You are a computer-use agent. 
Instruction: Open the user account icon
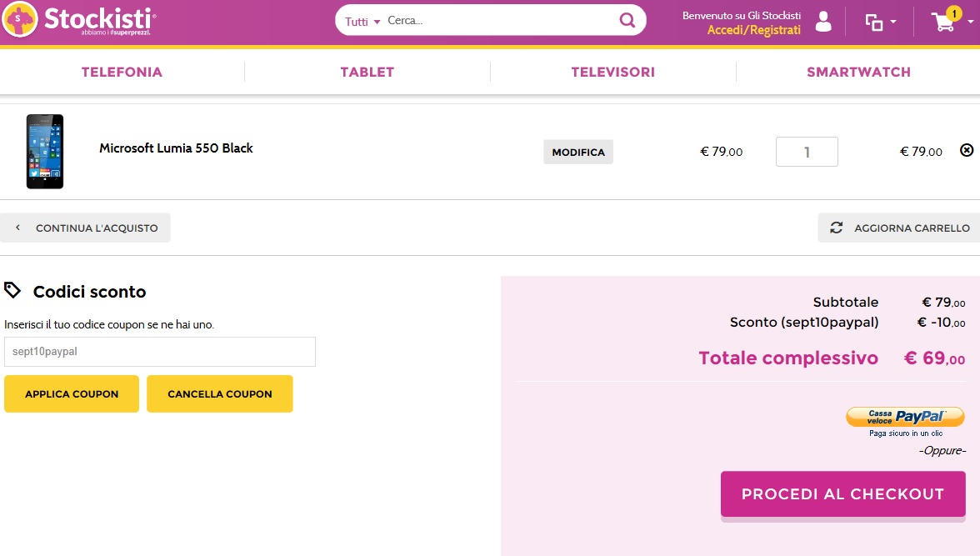point(823,22)
